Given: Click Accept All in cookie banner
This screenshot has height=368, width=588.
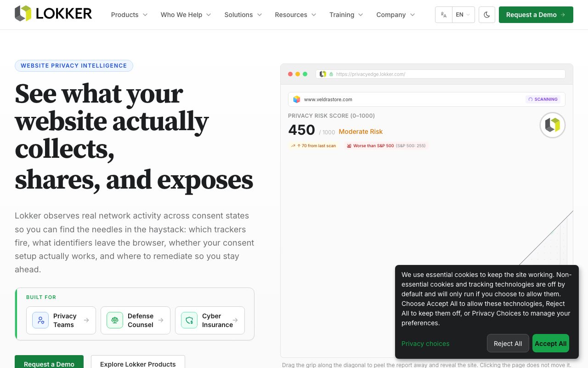Looking at the screenshot, I should tap(551, 344).
